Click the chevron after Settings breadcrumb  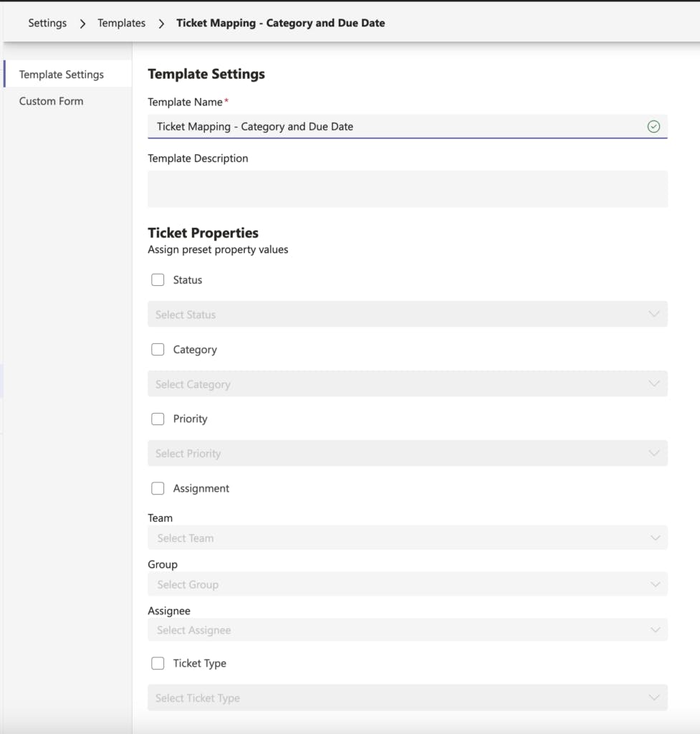(x=82, y=23)
